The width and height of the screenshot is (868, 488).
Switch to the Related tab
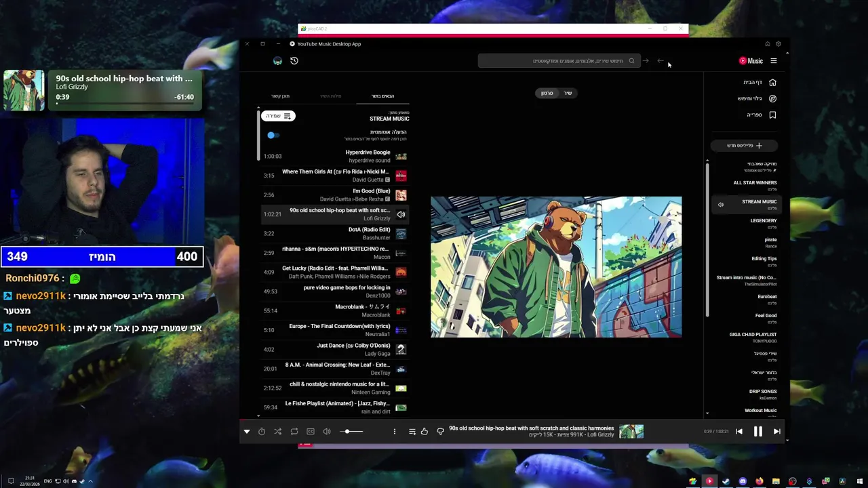[280, 96]
